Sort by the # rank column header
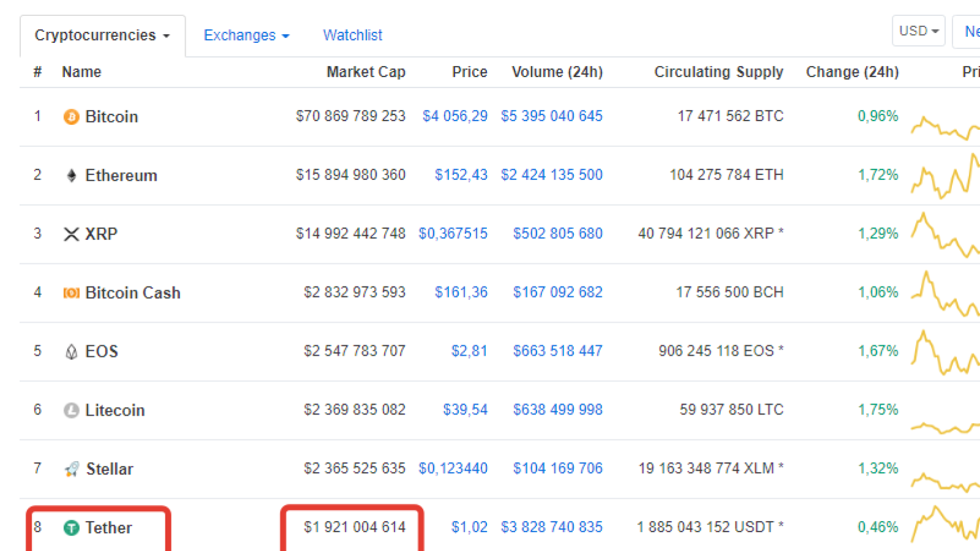The height and width of the screenshot is (551, 980). [37, 72]
